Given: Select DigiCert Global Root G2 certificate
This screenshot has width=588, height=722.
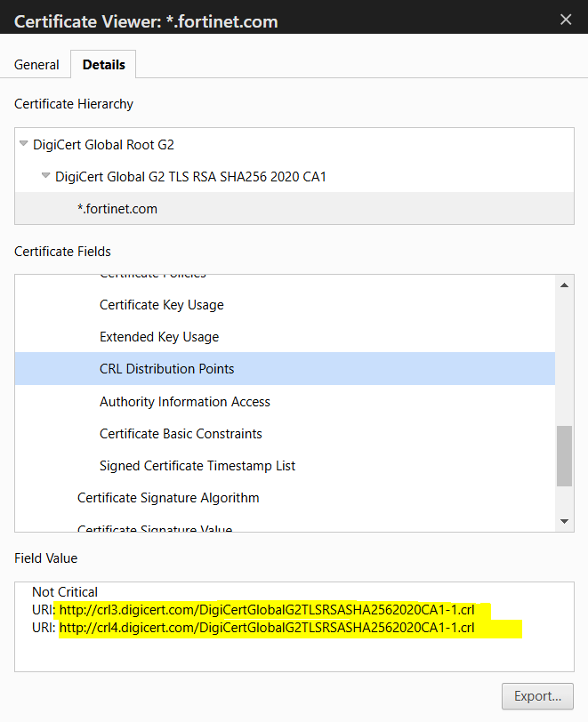Looking at the screenshot, I should point(109,144).
